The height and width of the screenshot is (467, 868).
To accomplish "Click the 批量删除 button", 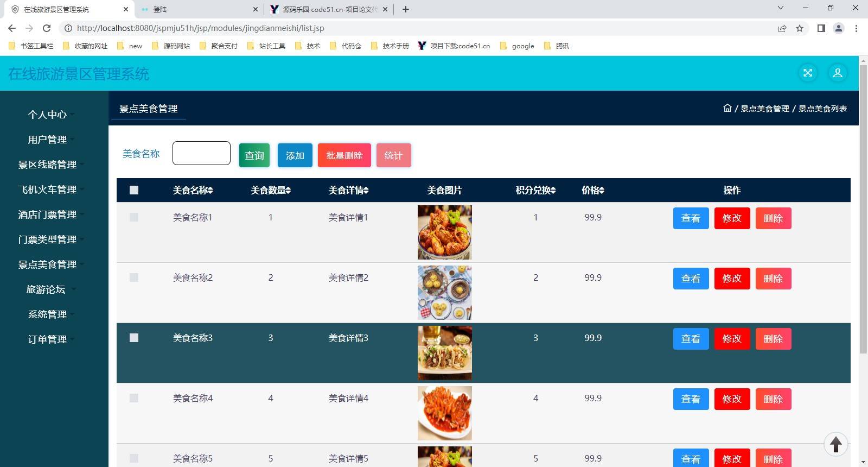I will (344, 155).
